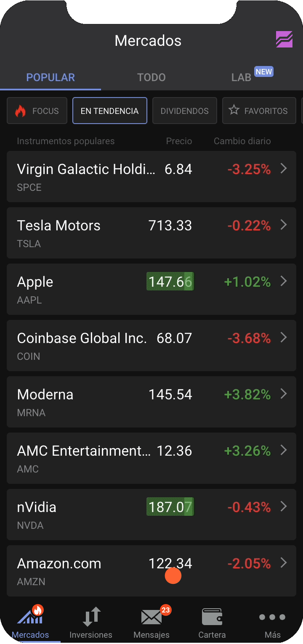This screenshot has width=303, height=644.
Task: Tap the Cambio diario column header
Action: pos(242,141)
